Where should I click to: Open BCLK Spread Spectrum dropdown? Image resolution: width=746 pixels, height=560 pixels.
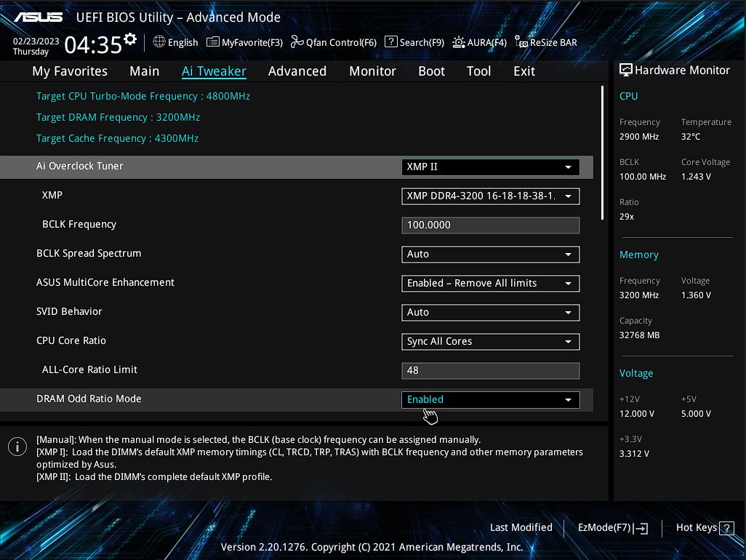[x=490, y=254]
